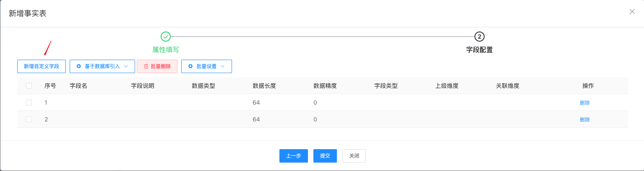Click the sequence number 1 cell

tap(46, 103)
